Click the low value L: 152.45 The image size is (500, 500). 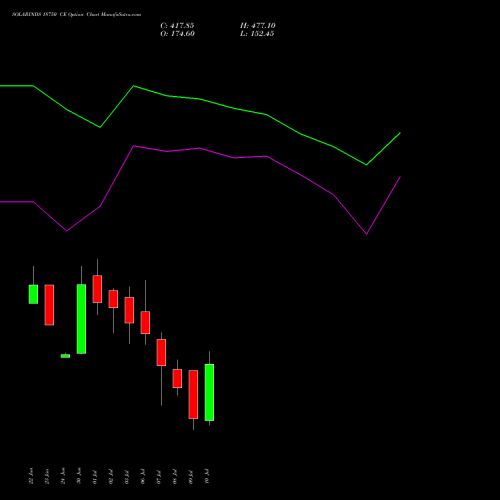pyautogui.click(x=257, y=34)
